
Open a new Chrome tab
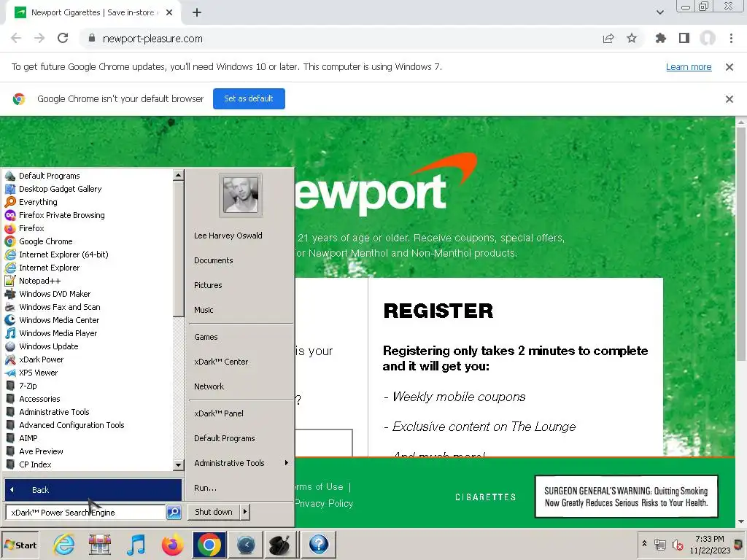click(x=197, y=12)
